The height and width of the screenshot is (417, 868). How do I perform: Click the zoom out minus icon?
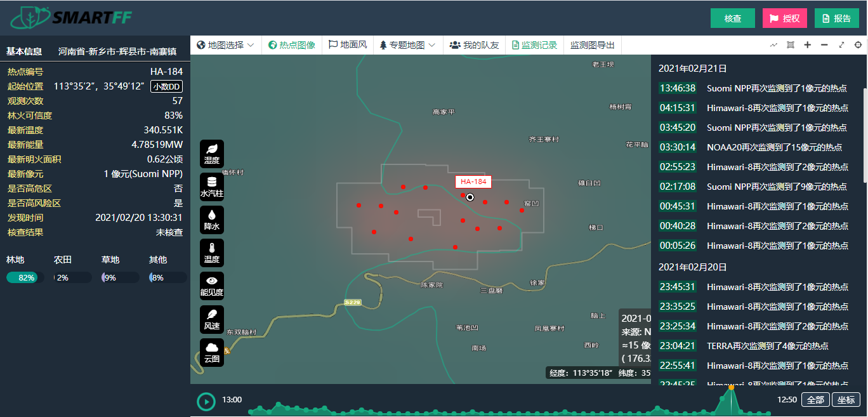tap(824, 45)
